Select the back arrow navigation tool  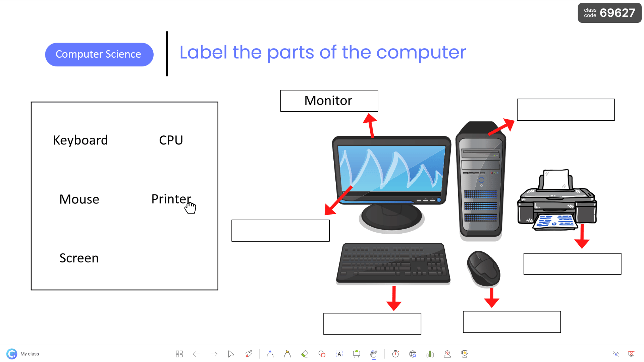coord(196,354)
